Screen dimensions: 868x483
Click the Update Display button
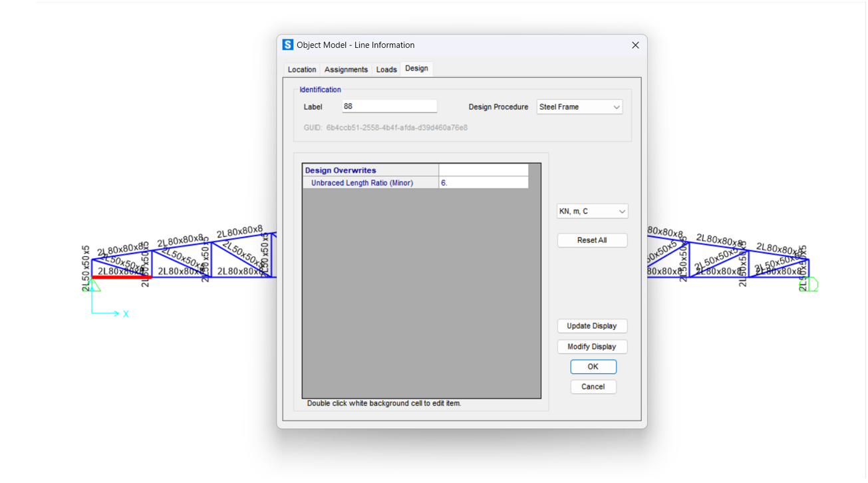tap(592, 326)
